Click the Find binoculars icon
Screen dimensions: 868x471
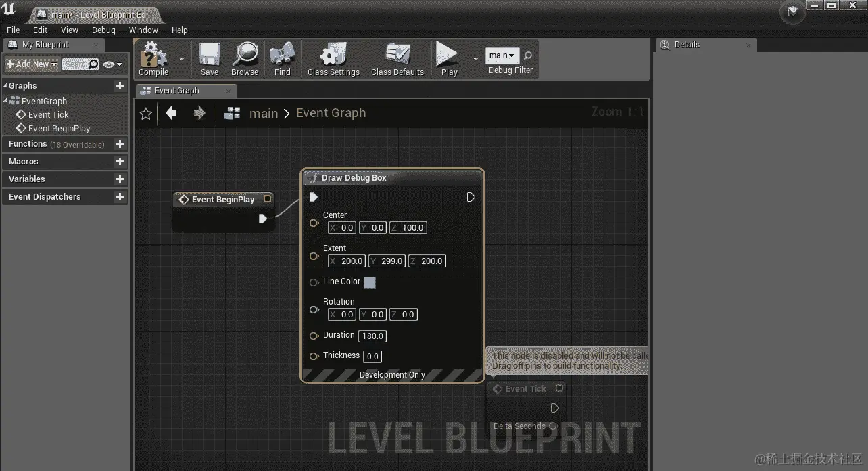(x=283, y=59)
